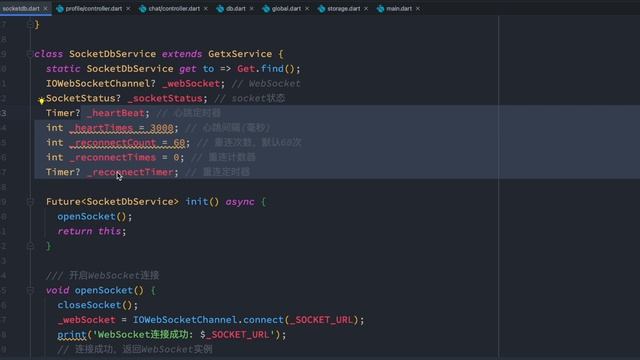
Task: Click the /// 开启WebSocket连接 doc comment
Action: coord(102,276)
